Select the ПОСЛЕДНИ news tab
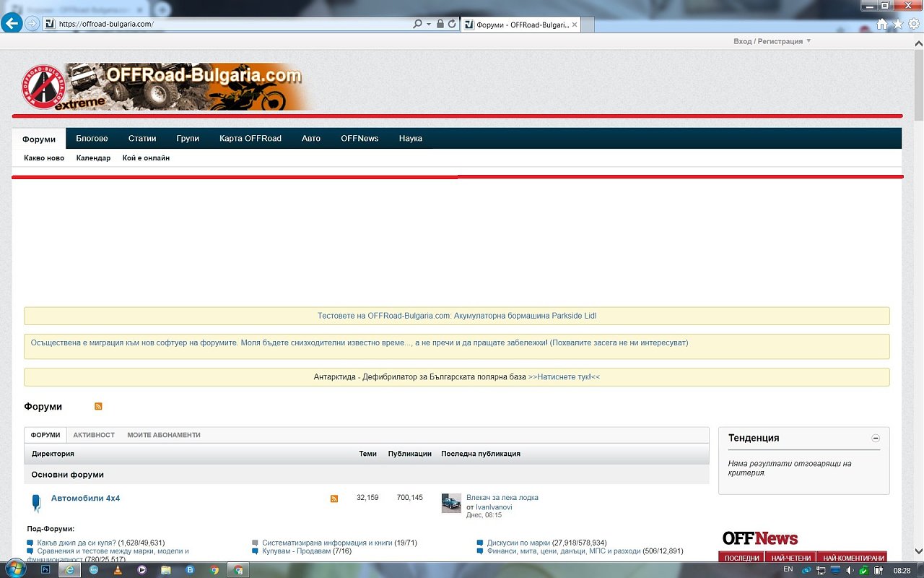 pos(742,558)
